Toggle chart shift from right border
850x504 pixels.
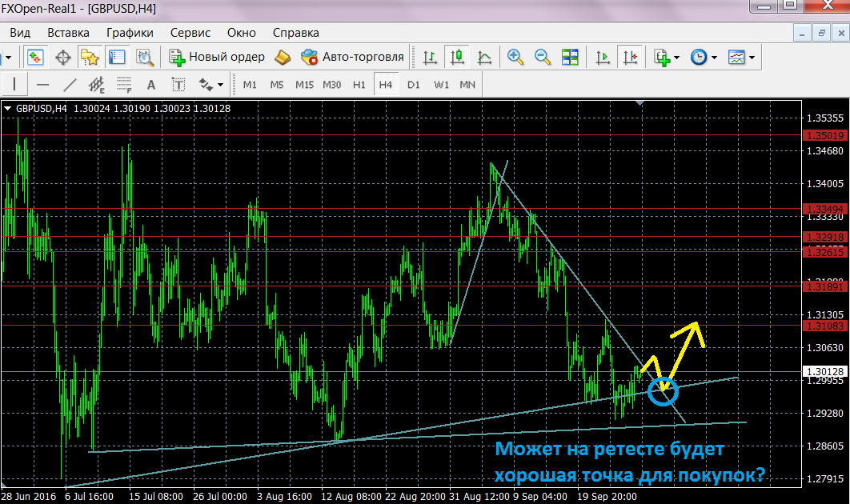point(630,57)
